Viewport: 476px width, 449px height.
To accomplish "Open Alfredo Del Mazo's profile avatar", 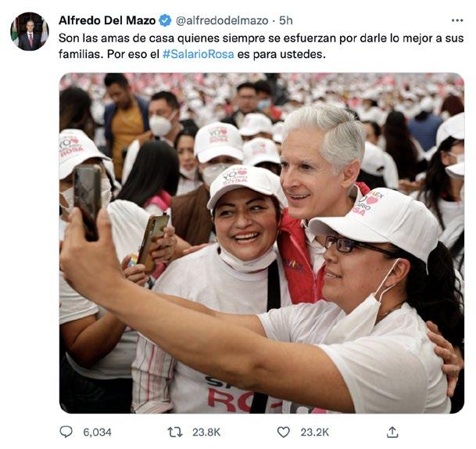I will 30,31.
